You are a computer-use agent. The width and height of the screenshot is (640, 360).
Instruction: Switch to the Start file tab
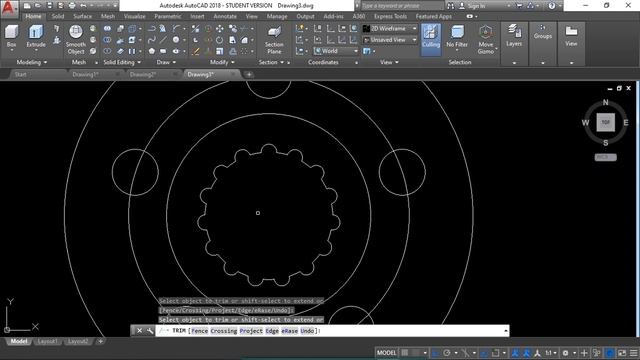tap(20, 74)
